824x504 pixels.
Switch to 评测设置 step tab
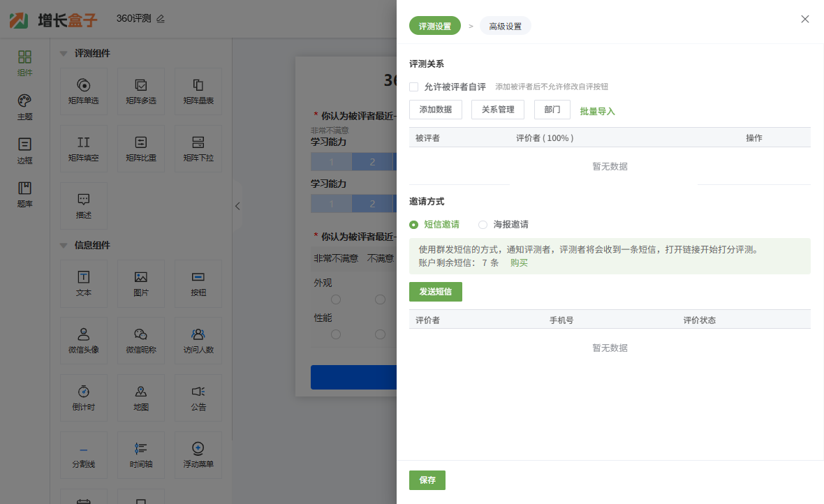434,26
